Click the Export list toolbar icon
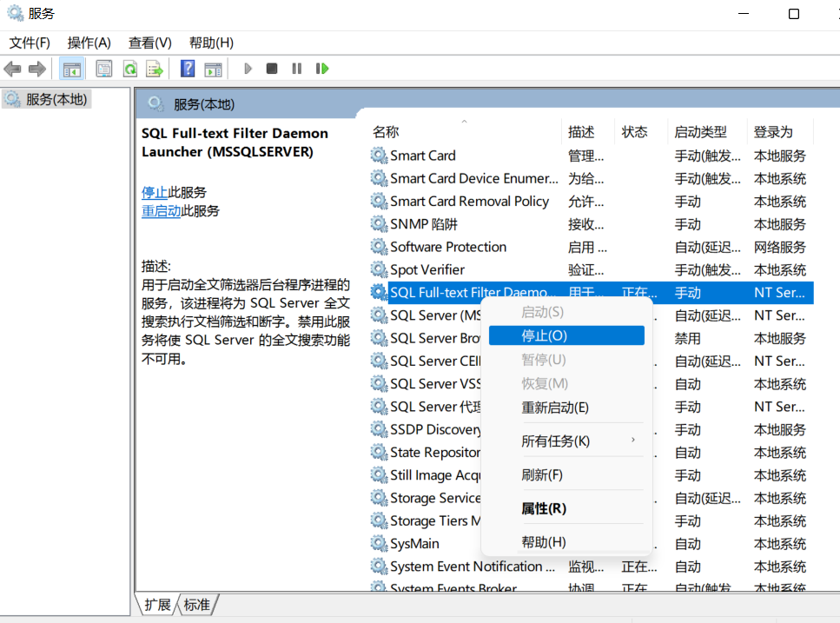 tap(155, 69)
